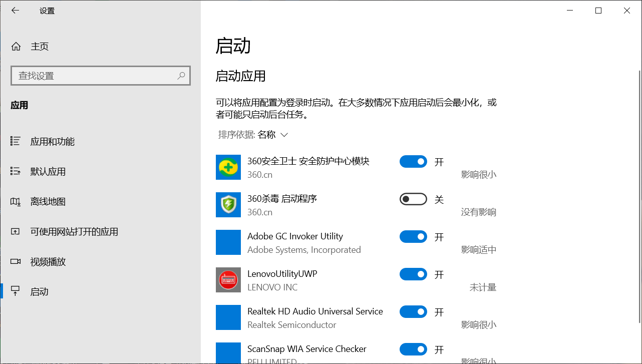Disable Adobe GC Invoker Utility toggle

pyautogui.click(x=413, y=237)
